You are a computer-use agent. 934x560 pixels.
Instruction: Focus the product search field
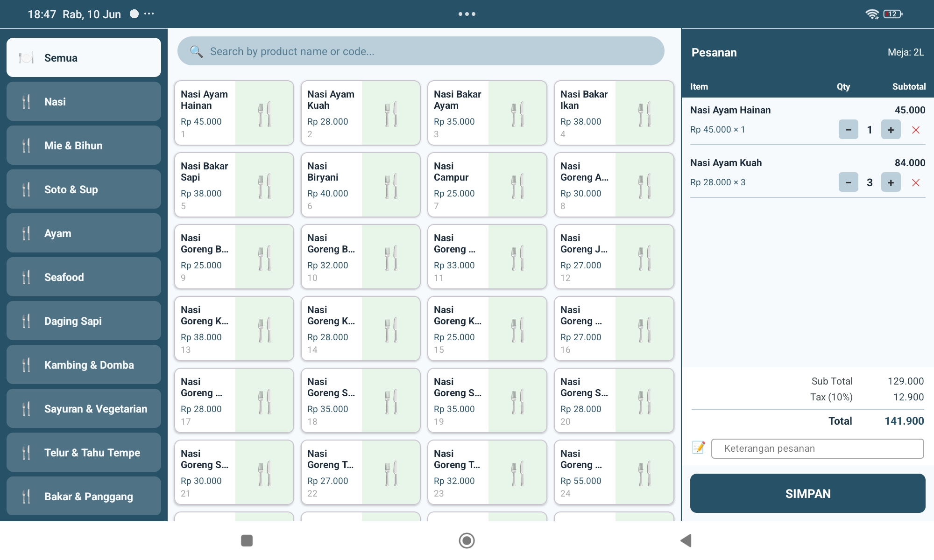click(x=421, y=51)
